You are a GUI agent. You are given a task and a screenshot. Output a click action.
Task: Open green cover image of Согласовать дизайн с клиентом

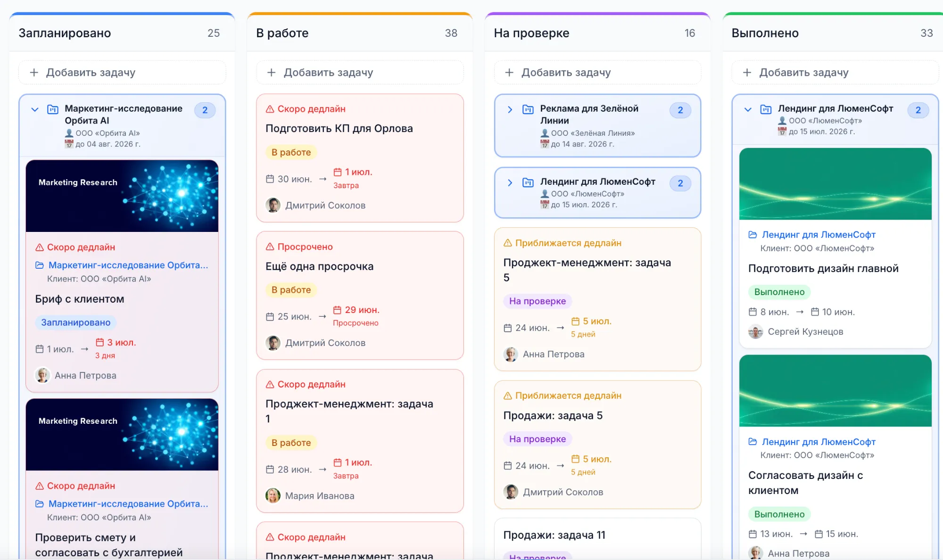[x=835, y=391]
